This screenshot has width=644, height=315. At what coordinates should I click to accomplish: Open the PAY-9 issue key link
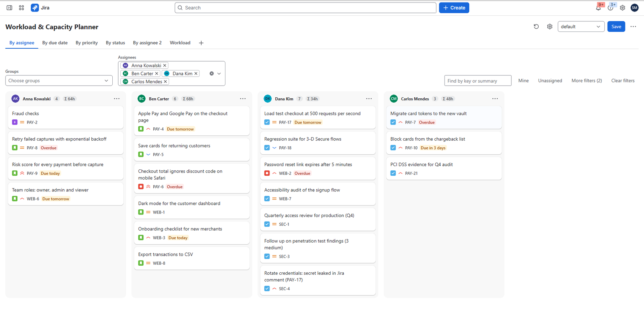tap(32, 173)
